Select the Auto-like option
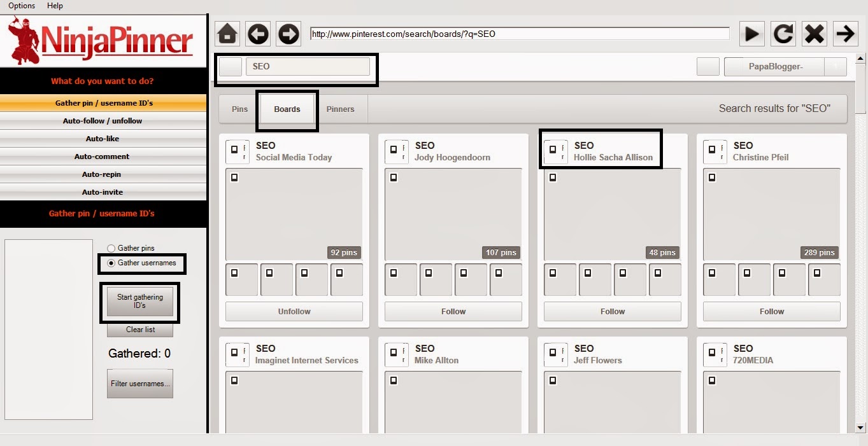 [x=103, y=139]
